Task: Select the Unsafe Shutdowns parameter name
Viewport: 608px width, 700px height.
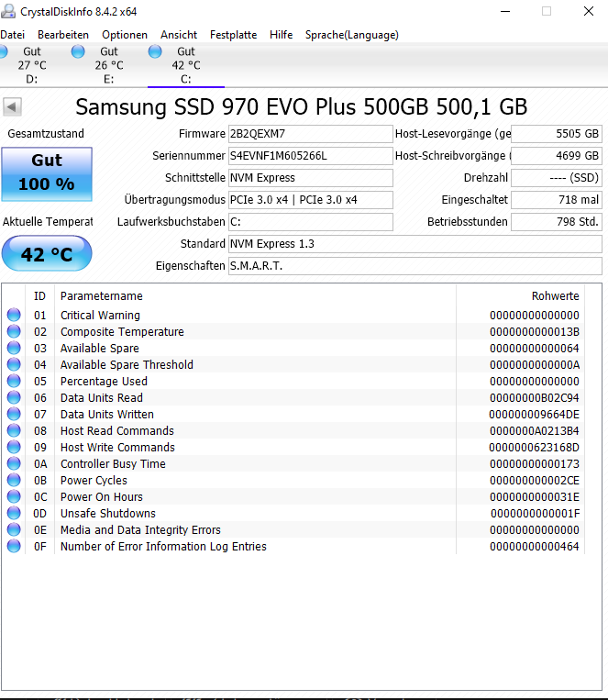Action: click(x=107, y=514)
